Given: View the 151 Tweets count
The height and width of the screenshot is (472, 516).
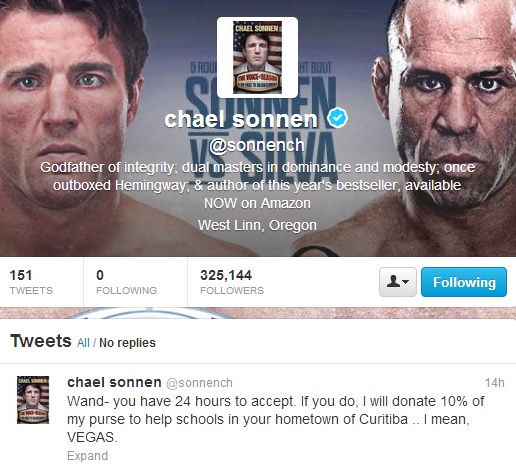Looking at the screenshot, I should pyautogui.click(x=31, y=282).
